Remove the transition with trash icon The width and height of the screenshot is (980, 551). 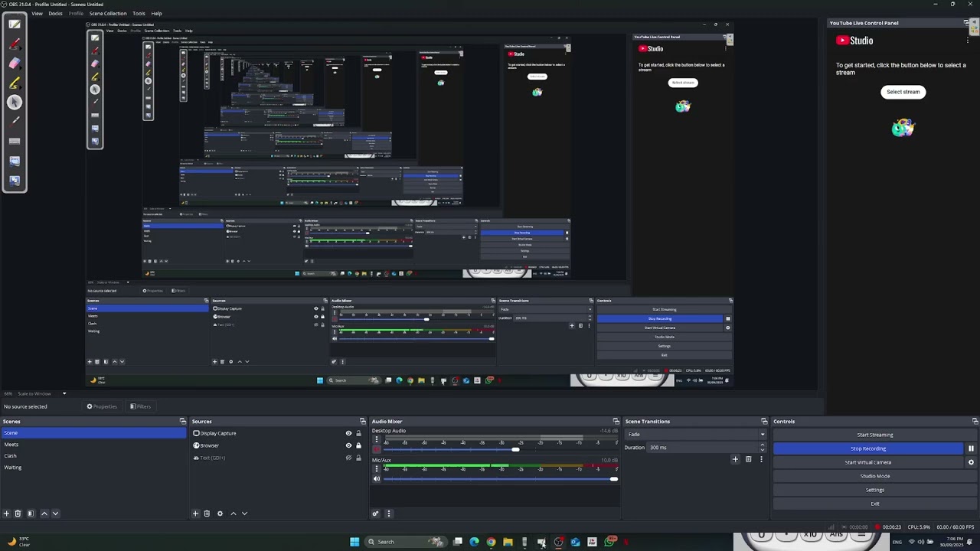(748, 459)
